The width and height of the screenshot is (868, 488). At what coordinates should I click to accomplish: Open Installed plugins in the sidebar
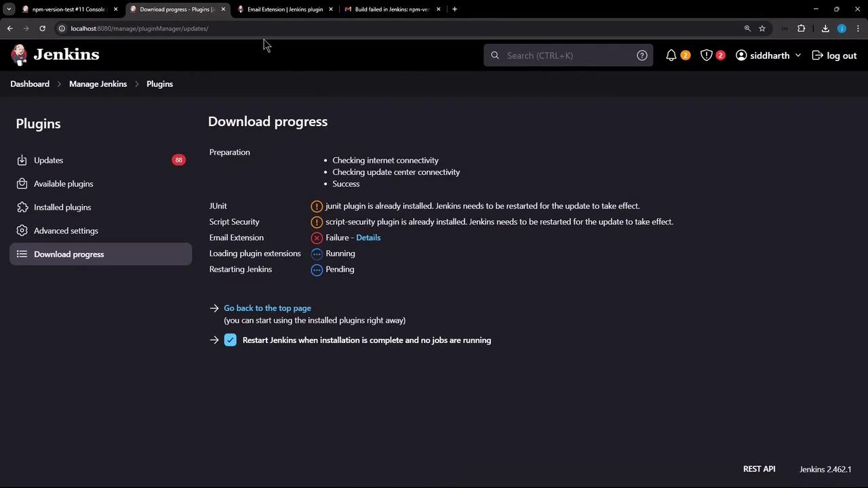pyautogui.click(x=100, y=207)
